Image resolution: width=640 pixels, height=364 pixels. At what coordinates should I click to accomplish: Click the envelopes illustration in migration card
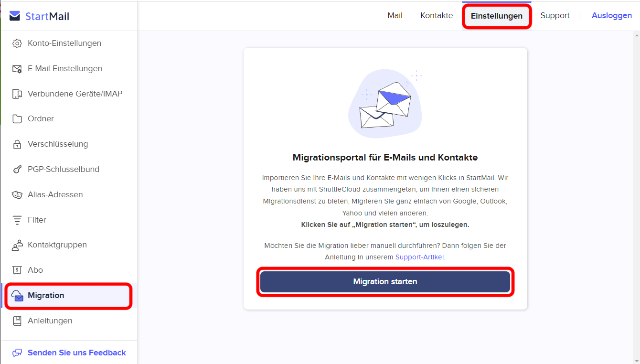pyautogui.click(x=385, y=105)
